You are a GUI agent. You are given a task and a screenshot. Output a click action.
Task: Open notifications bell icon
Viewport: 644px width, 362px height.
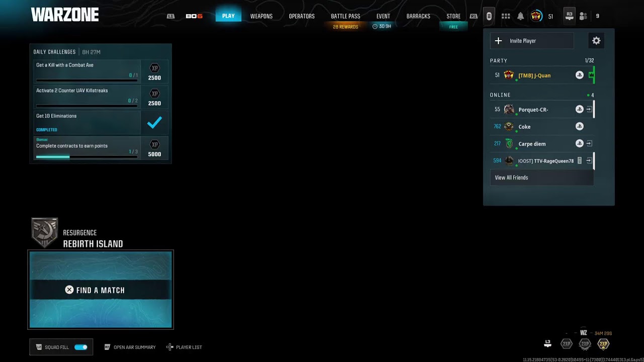pyautogui.click(x=521, y=16)
